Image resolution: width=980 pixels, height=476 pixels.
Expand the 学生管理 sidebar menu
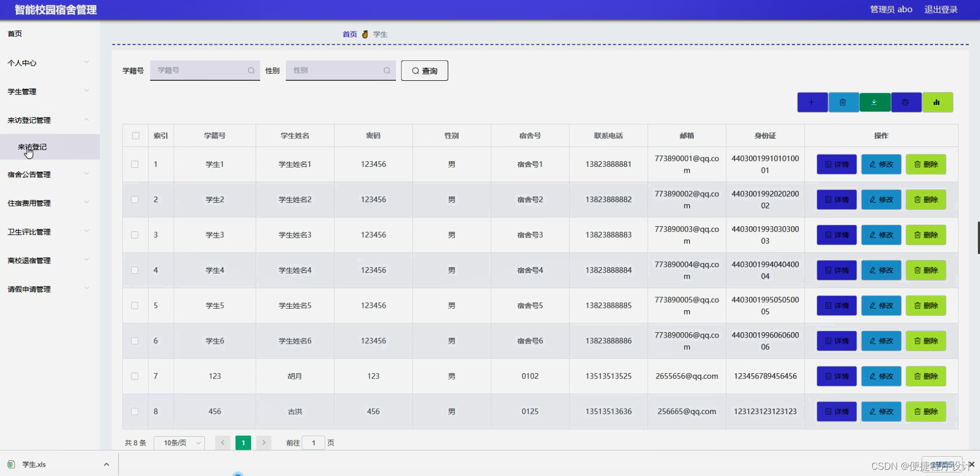tap(50, 91)
